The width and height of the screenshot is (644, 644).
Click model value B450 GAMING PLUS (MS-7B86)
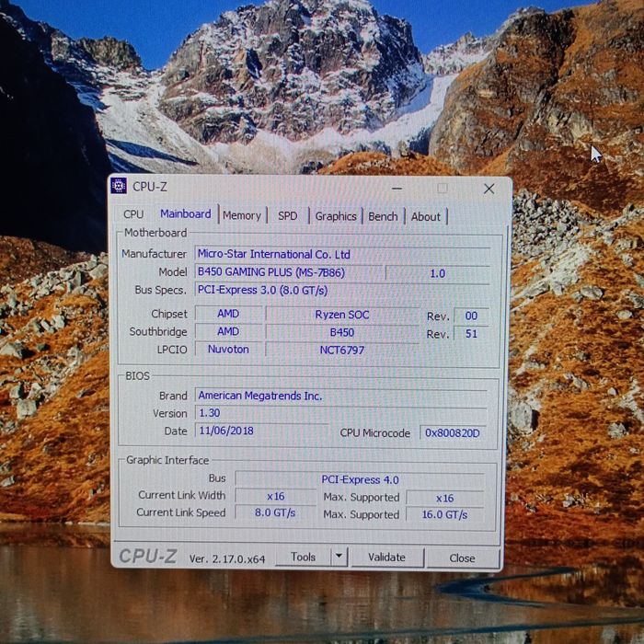point(289,272)
